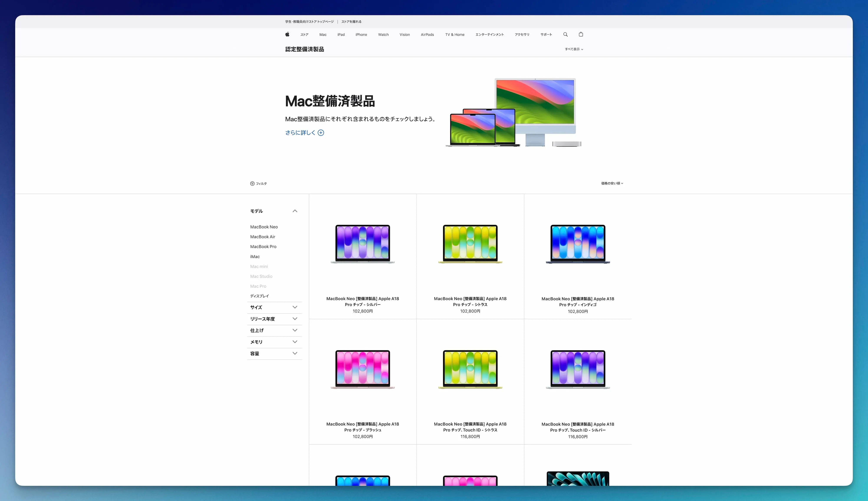The image size is (868, 501).
Task: Click the filter icon beside フィルタ
Action: click(252, 183)
